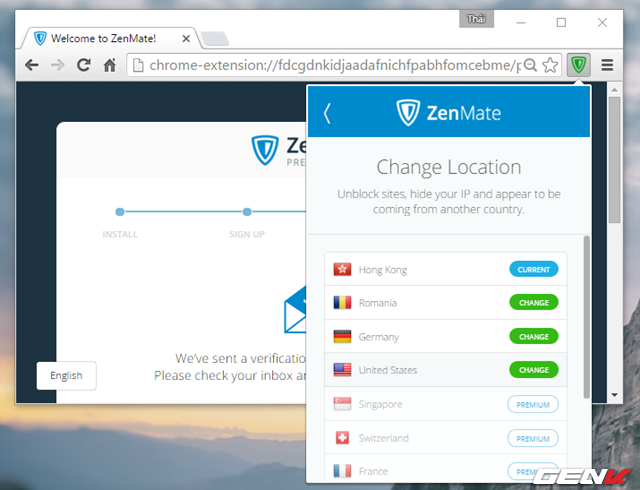Click the Current badge for Hong Kong

coord(533,269)
